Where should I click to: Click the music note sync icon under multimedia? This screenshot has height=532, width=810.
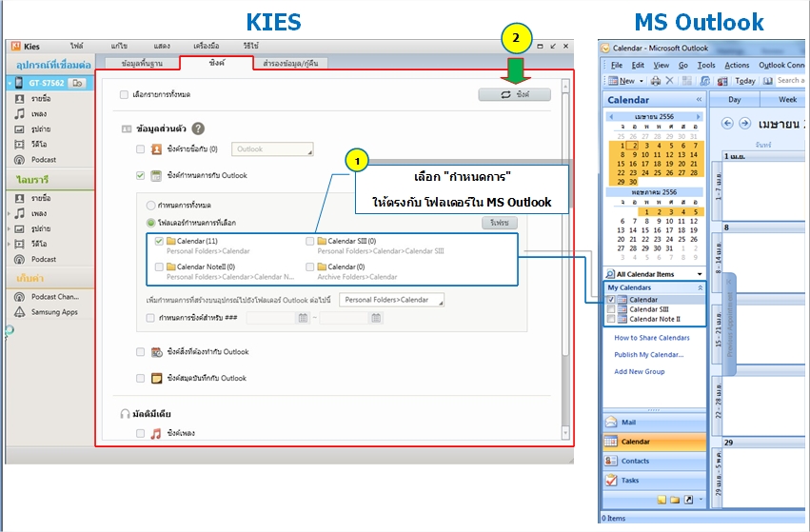155,433
